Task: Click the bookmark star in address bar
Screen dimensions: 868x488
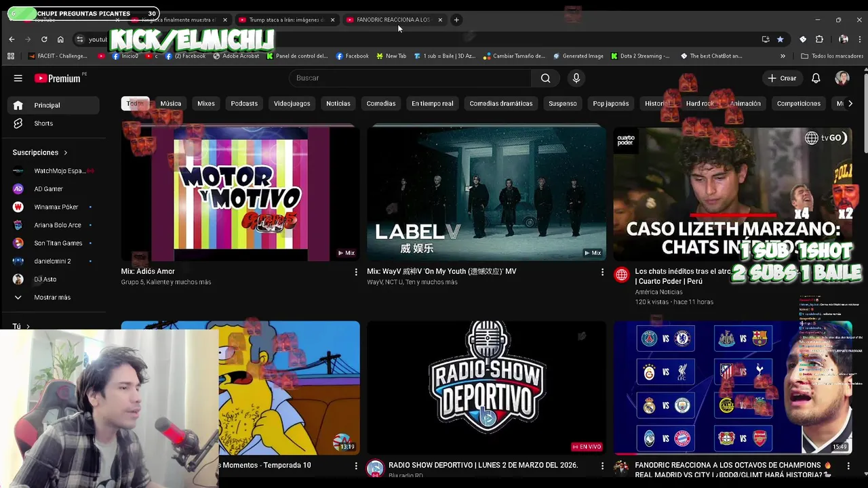Action: 780,39
